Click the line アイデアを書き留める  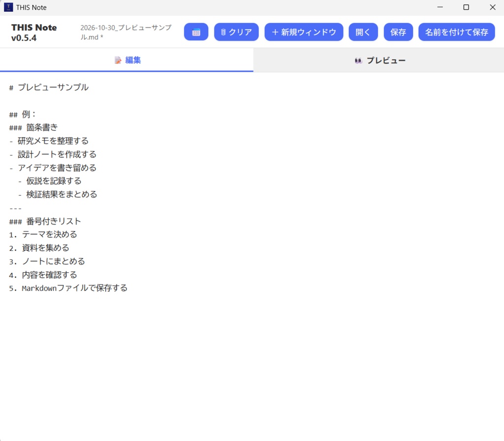[x=53, y=168]
